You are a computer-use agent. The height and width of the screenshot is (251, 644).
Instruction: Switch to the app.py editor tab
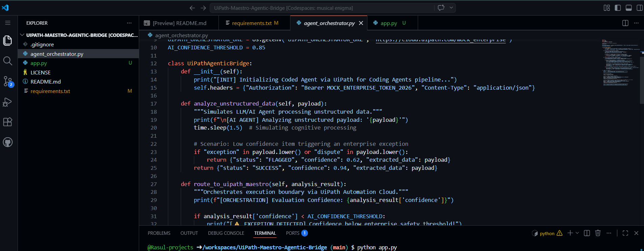click(x=392, y=23)
